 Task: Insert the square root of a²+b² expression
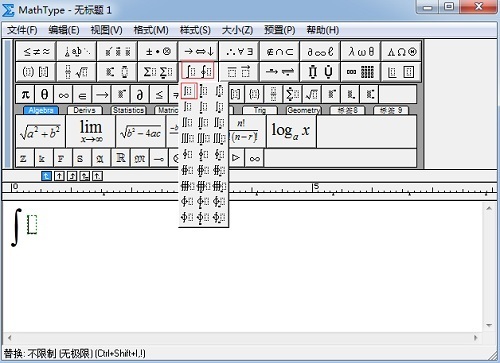pyautogui.click(x=40, y=132)
